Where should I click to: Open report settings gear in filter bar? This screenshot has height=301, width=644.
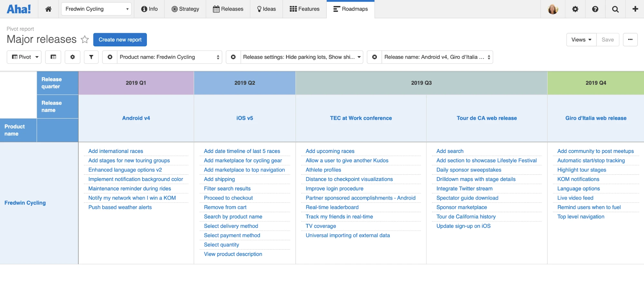72,57
